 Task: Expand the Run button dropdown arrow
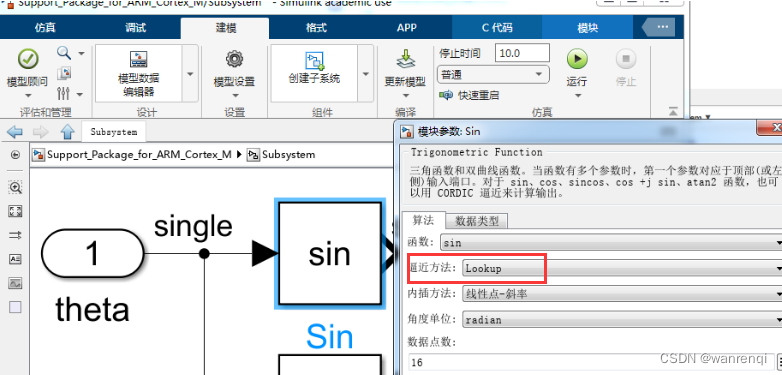(x=577, y=95)
